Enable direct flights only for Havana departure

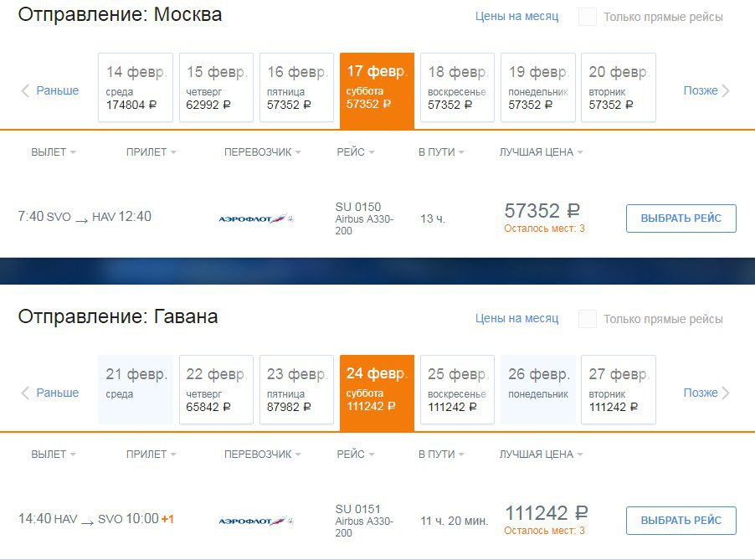click(588, 319)
